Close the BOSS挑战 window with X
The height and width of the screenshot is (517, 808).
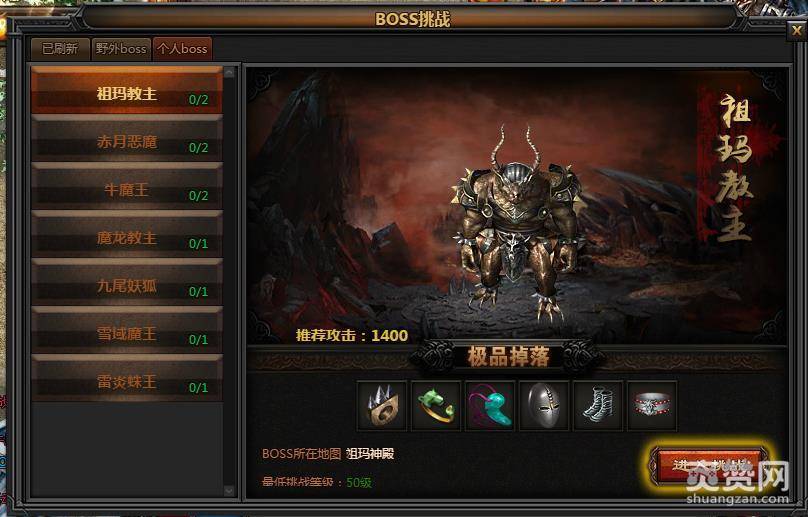796,31
